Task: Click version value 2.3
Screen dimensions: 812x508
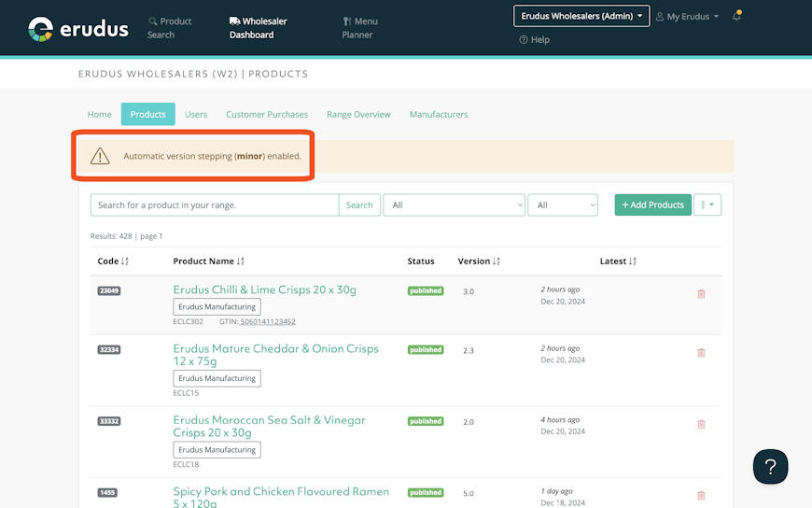Action: click(469, 351)
